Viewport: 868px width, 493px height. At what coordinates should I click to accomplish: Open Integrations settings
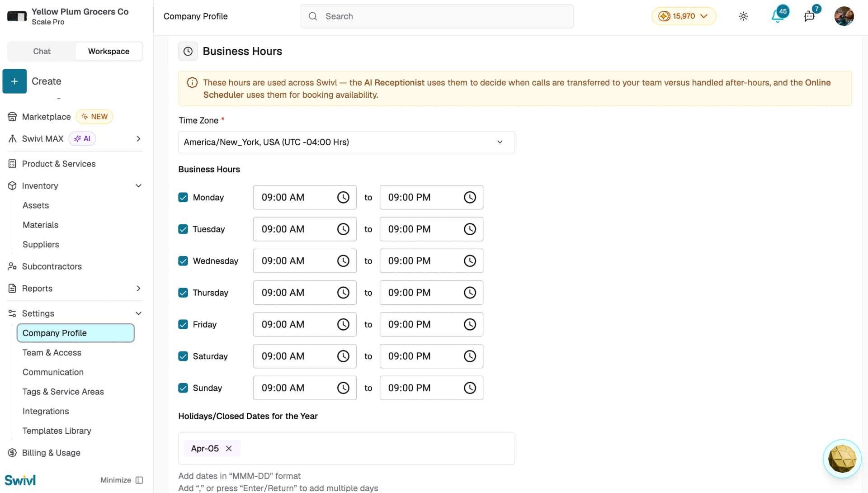click(46, 411)
